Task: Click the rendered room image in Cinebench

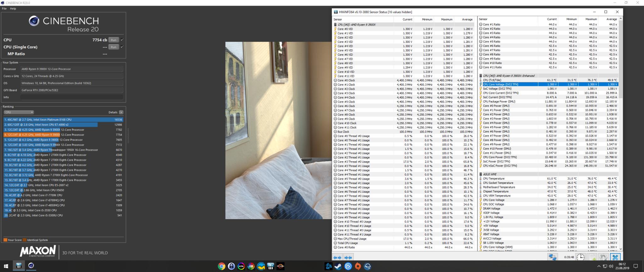Action: coord(278,130)
